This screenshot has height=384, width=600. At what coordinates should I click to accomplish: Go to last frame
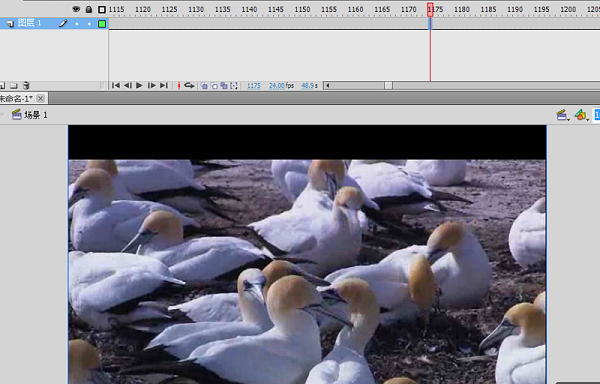click(164, 85)
